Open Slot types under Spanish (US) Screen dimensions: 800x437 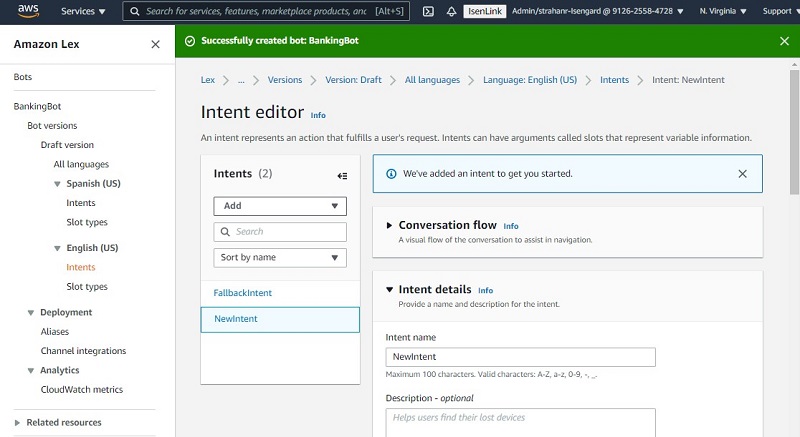87,222
